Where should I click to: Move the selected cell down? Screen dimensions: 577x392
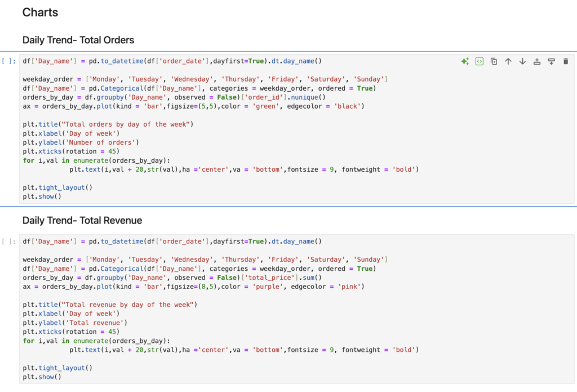pyautogui.click(x=522, y=61)
